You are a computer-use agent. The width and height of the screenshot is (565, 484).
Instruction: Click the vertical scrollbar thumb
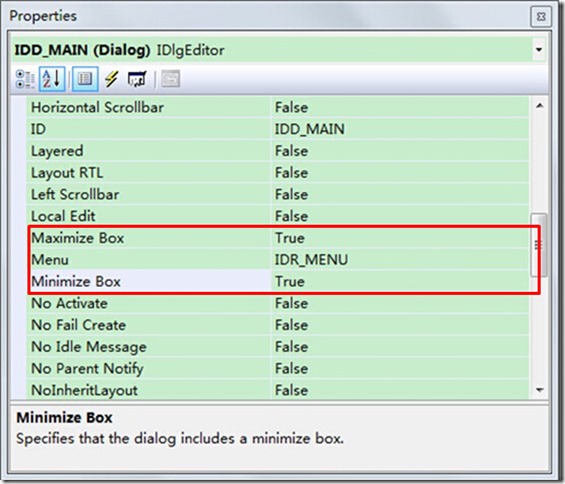click(x=539, y=245)
